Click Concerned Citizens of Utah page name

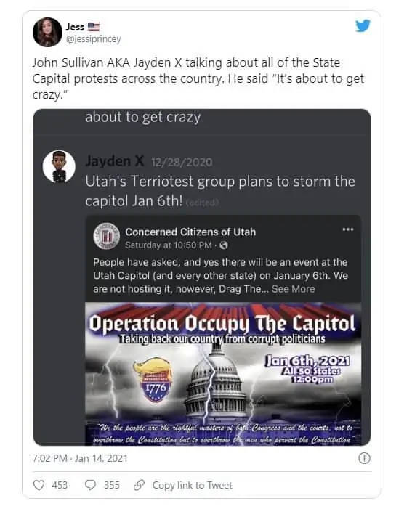click(190, 232)
